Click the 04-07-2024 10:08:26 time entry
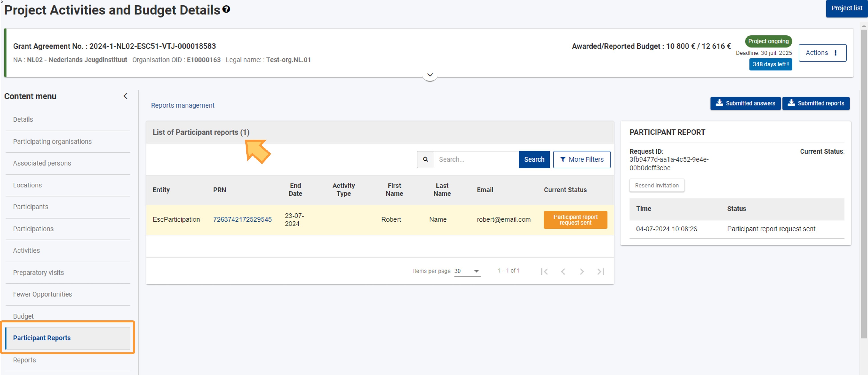 (x=666, y=229)
